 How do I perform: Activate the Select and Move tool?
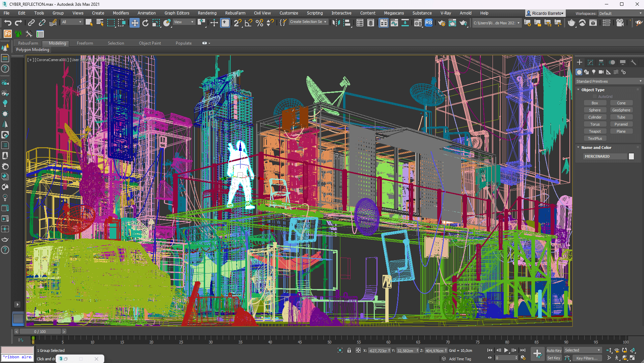[134, 23]
